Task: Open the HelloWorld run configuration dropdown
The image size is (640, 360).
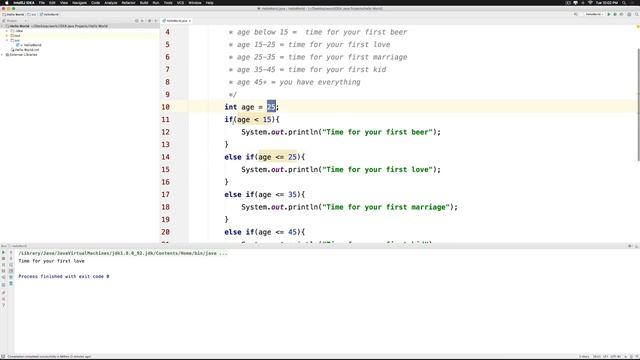Action: pos(594,14)
